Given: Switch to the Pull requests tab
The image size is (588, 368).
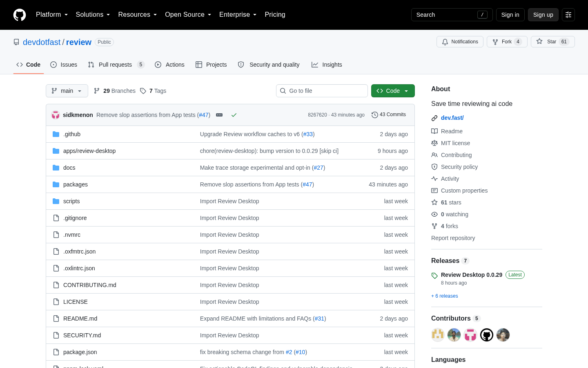Looking at the screenshot, I should [116, 65].
